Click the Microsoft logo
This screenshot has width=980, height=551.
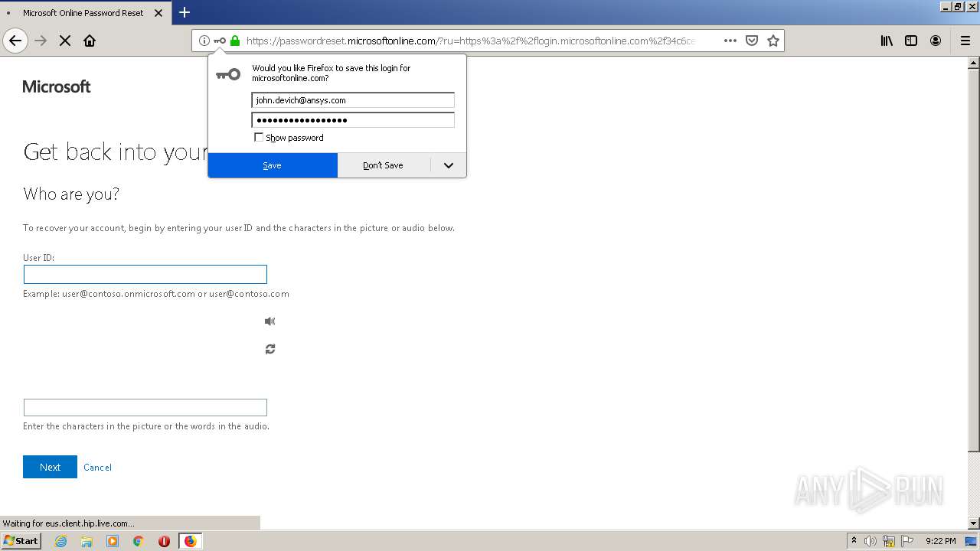[57, 86]
